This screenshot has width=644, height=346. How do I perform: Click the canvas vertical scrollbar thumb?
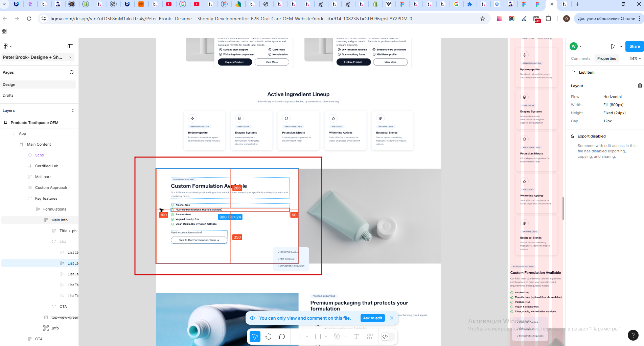563,208
